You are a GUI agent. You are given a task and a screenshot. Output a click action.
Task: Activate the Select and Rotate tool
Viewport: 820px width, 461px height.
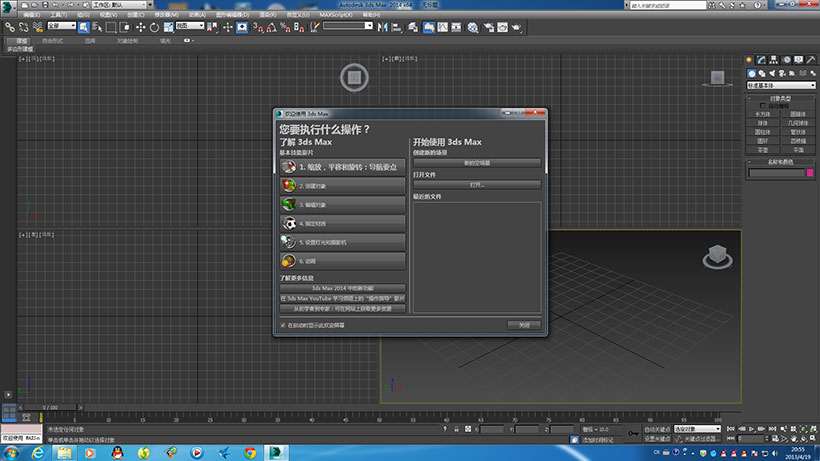coord(154,27)
